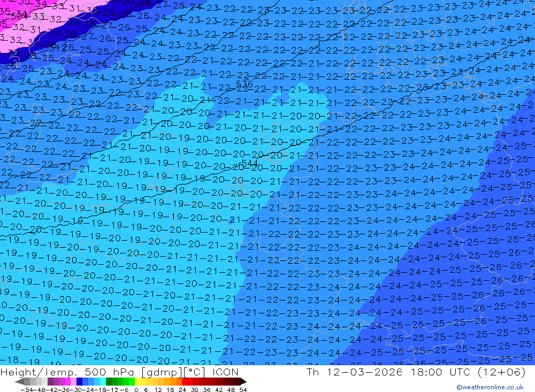Click the 544 height contour label
Screen dimensions: 535x392
(x=249, y=164)
